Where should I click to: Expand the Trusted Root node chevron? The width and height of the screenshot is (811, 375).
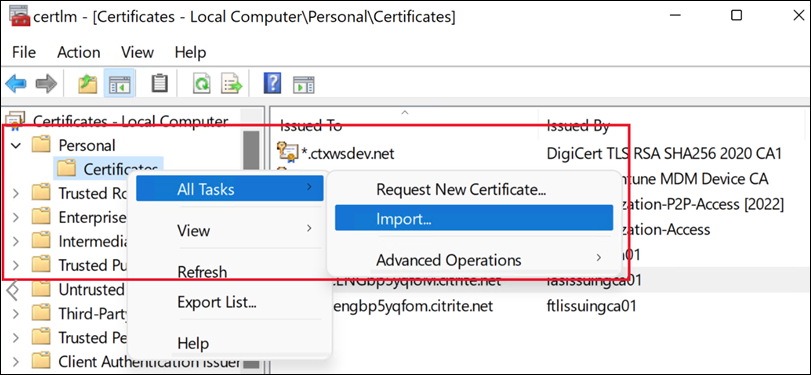click(x=16, y=193)
